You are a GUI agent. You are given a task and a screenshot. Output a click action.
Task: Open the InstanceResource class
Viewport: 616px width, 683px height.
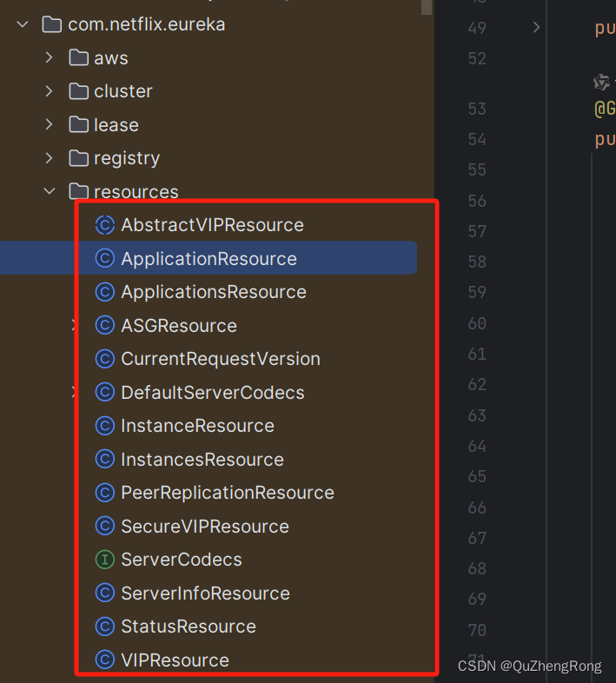click(x=197, y=426)
